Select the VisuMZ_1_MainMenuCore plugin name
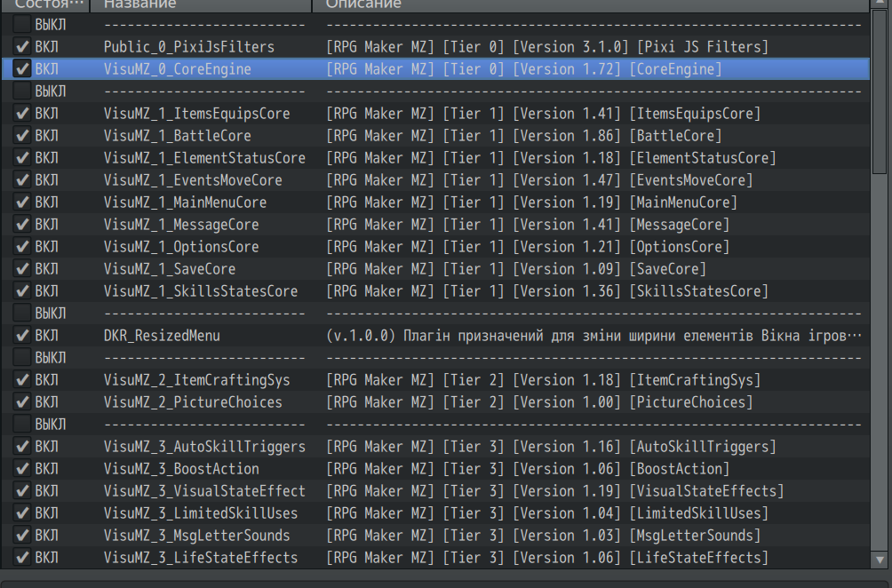 tap(185, 202)
